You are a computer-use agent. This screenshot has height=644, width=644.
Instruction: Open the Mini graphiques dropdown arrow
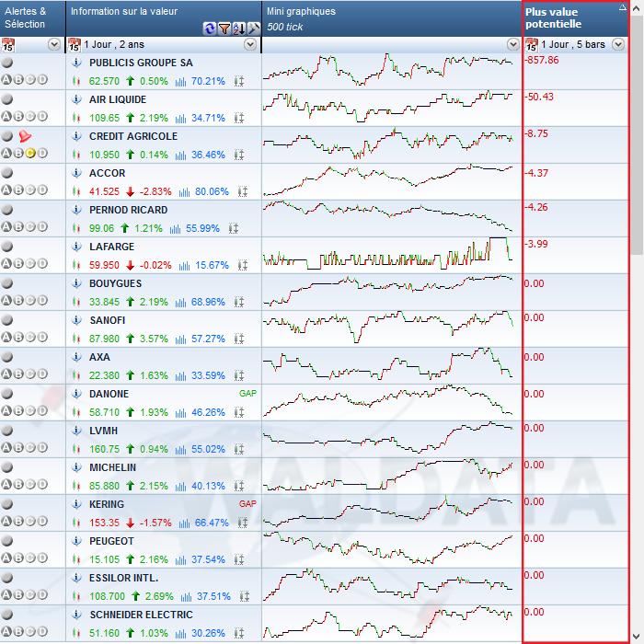[x=513, y=44]
